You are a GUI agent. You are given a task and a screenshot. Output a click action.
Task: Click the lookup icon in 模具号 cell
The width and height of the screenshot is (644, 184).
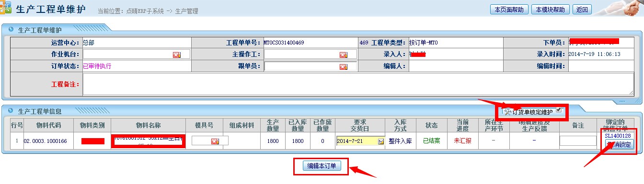click(x=215, y=141)
